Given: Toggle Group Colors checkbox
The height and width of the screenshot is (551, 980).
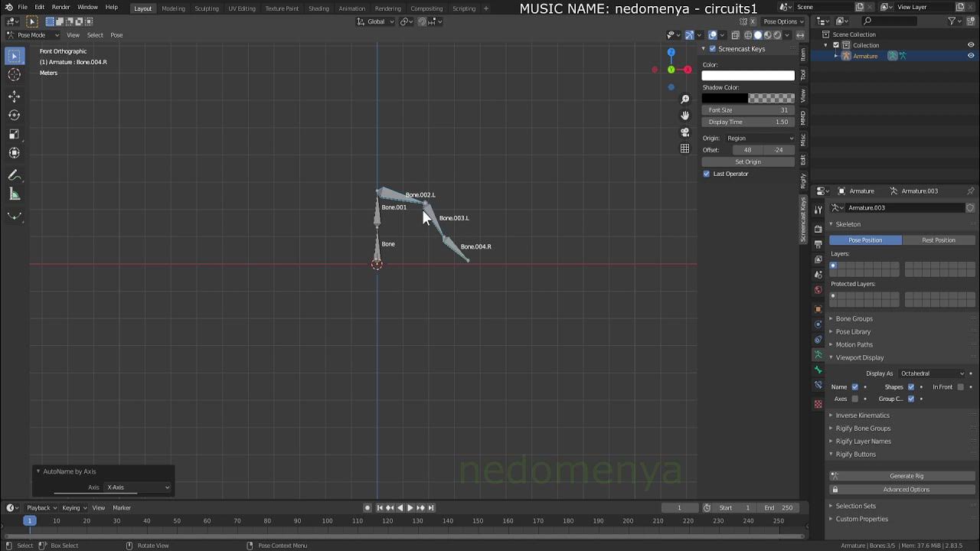Looking at the screenshot, I should click(911, 399).
